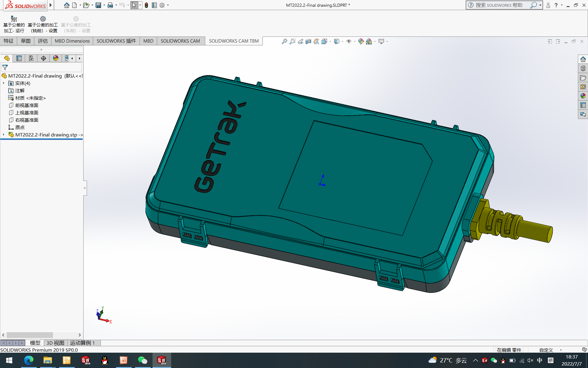Switch to the SOLIDWORKS CAM tab
The height and width of the screenshot is (368, 588).
click(x=180, y=41)
